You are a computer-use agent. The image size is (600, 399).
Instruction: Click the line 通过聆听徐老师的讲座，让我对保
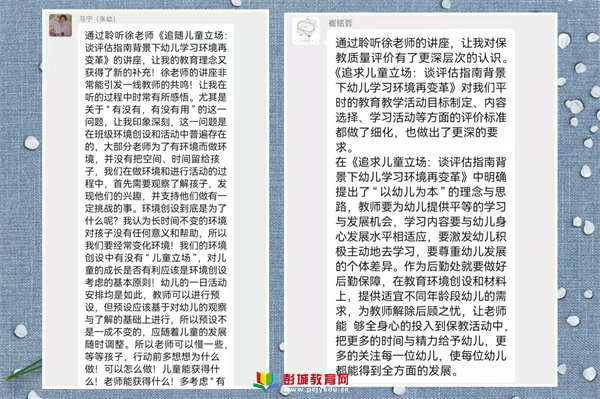click(421, 43)
